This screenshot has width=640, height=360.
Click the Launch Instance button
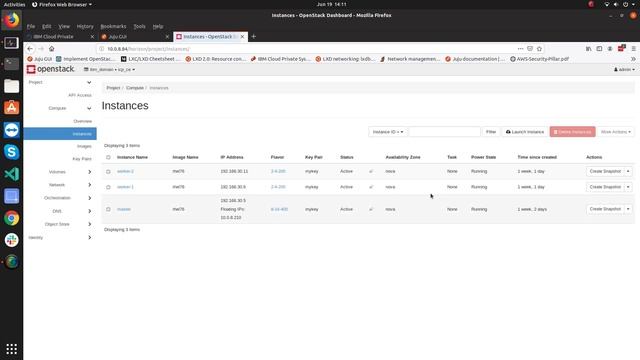pos(524,132)
